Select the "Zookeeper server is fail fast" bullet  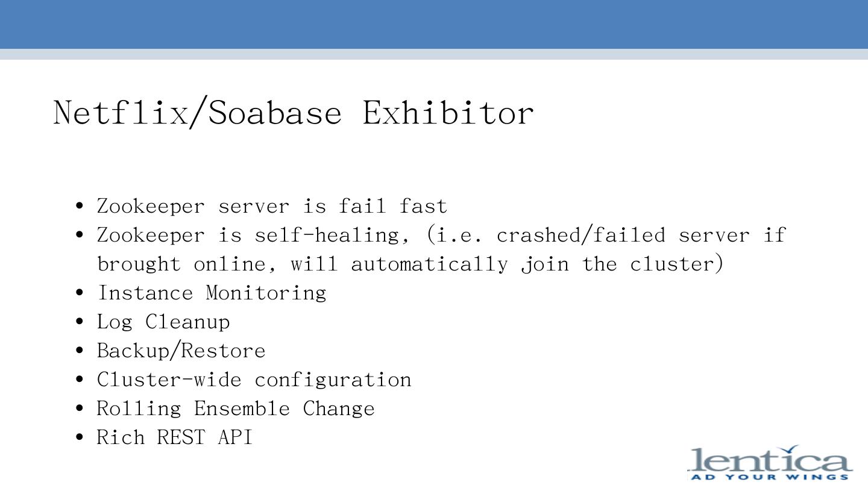[272, 206]
